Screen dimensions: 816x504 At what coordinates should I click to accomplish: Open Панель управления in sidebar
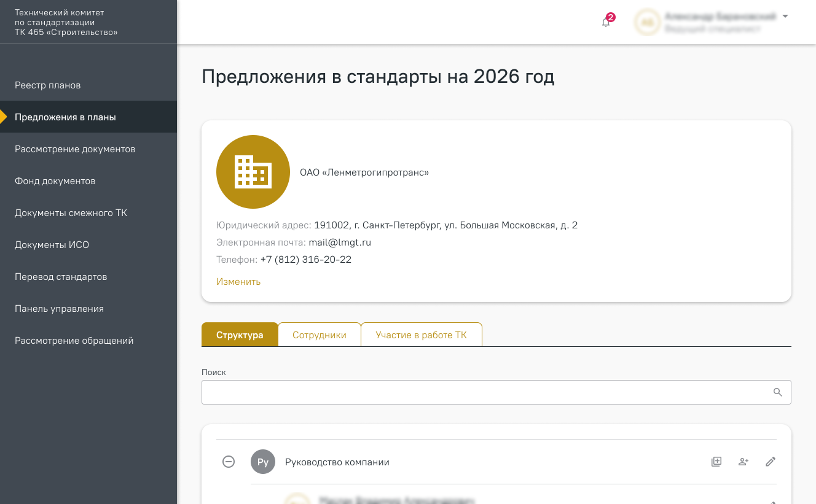click(59, 309)
